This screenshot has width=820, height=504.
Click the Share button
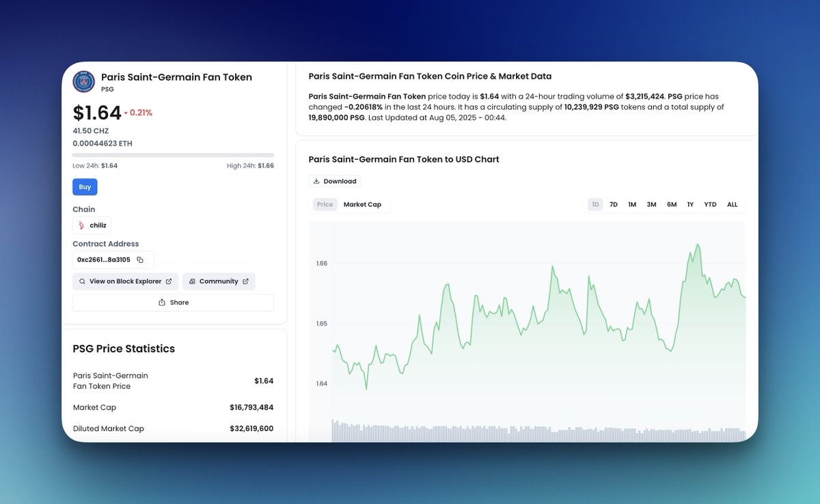(x=174, y=303)
